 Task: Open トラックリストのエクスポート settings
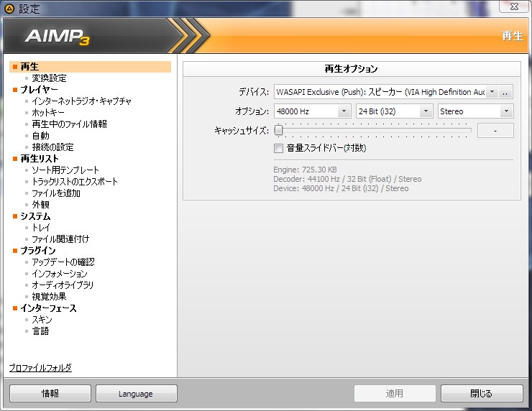tap(75, 182)
